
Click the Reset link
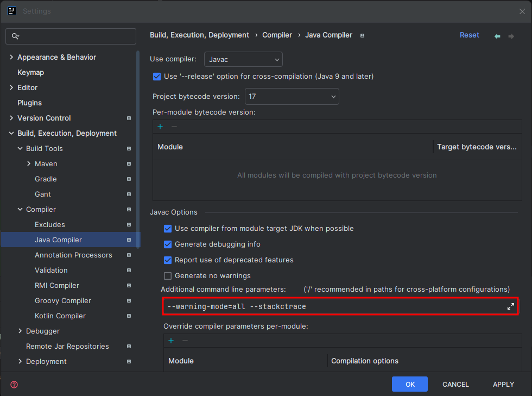coord(469,35)
